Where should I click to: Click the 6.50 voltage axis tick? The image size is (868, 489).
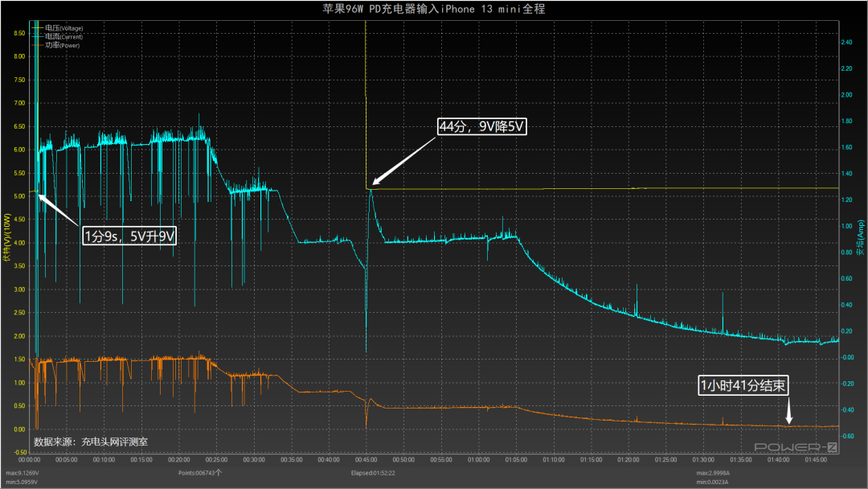pyautogui.click(x=19, y=126)
